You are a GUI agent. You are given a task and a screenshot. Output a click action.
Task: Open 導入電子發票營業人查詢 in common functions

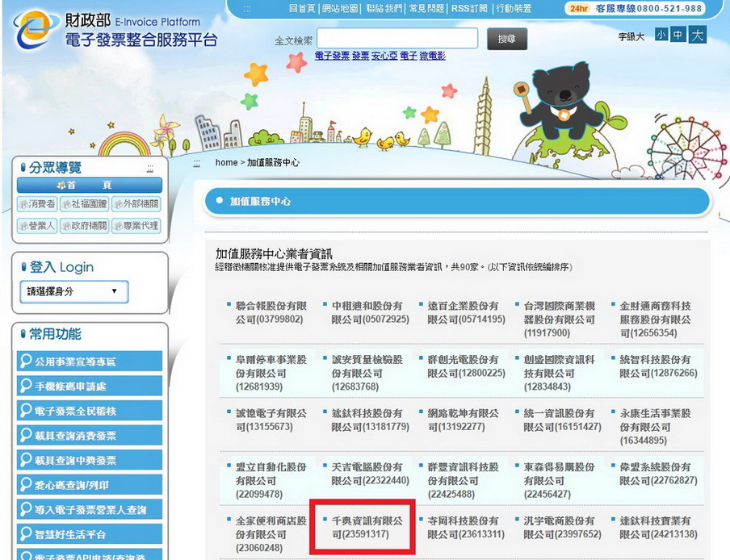pos(90,509)
